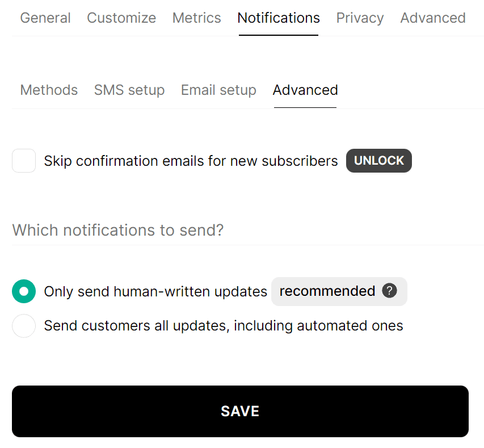Select the Notifications tab

pyautogui.click(x=278, y=18)
